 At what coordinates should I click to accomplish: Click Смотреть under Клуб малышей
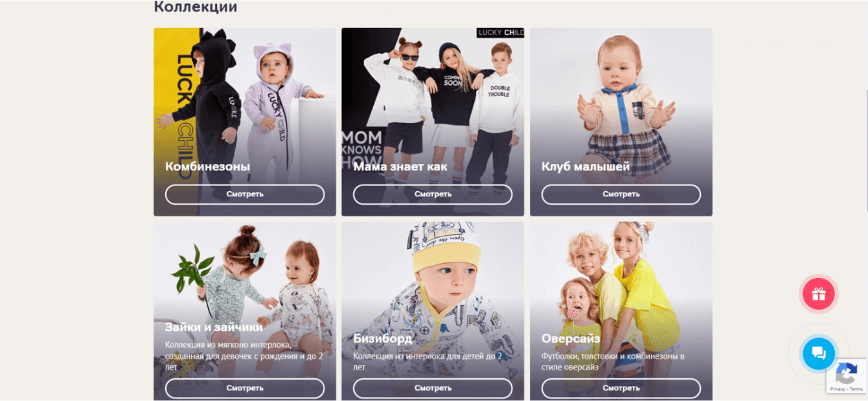[x=621, y=194]
